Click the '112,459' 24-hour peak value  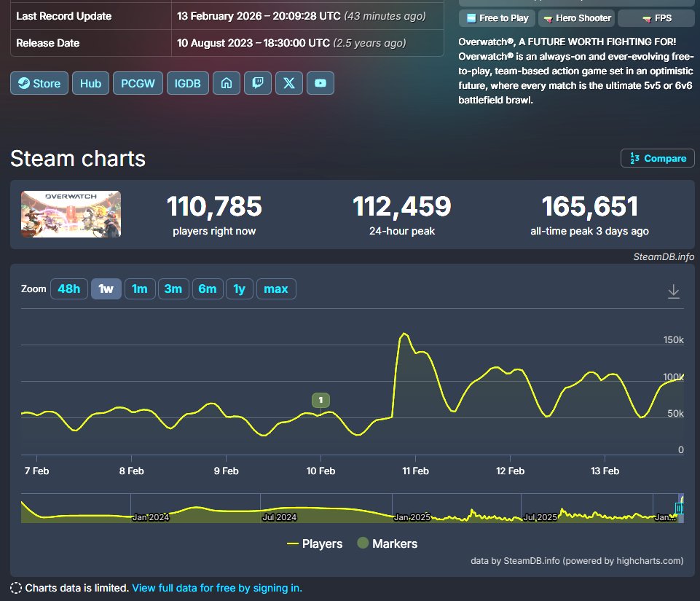pyautogui.click(x=402, y=206)
